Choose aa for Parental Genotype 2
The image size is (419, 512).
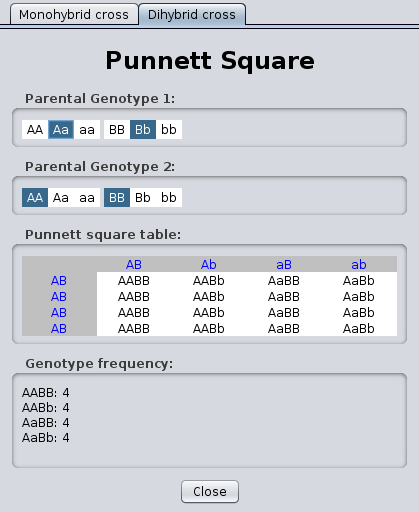click(87, 197)
